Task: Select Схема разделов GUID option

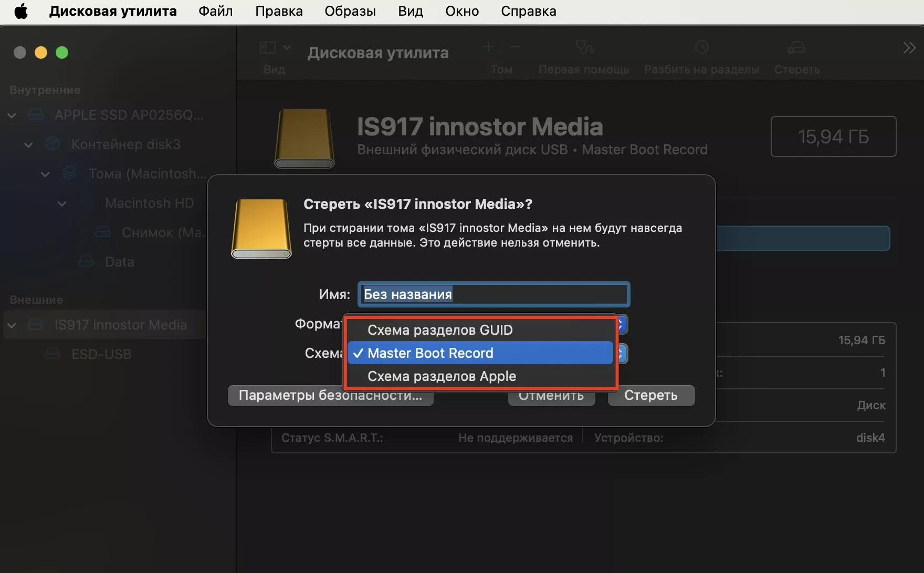Action: (480, 330)
